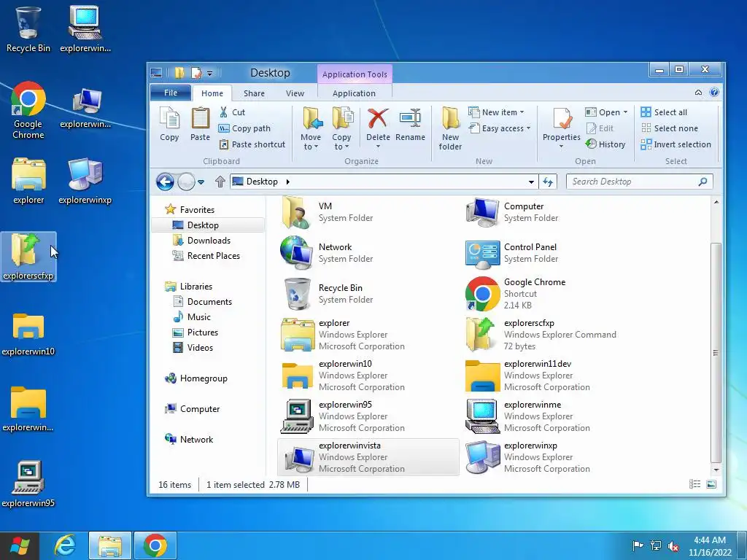Open Internet Explorer from the taskbar
The width and height of the screenshot is (747, 560).
coord(65,545)
